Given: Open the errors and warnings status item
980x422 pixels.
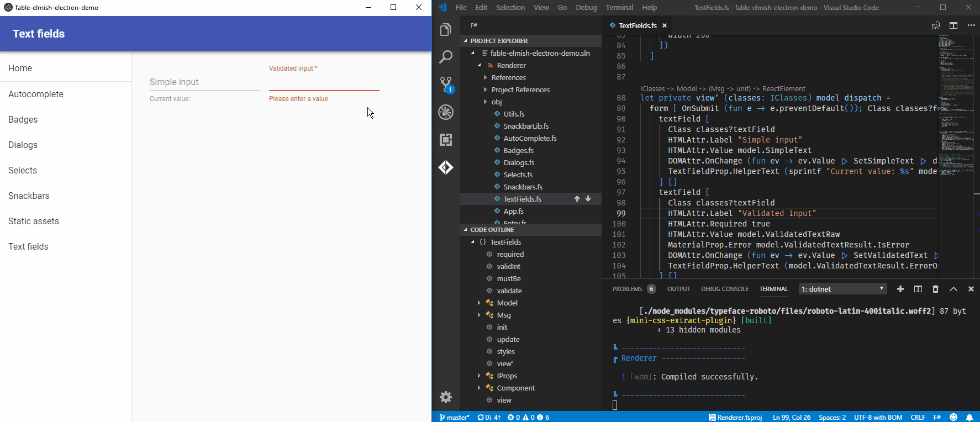Looking at the screenshot, I should [529, 417].
